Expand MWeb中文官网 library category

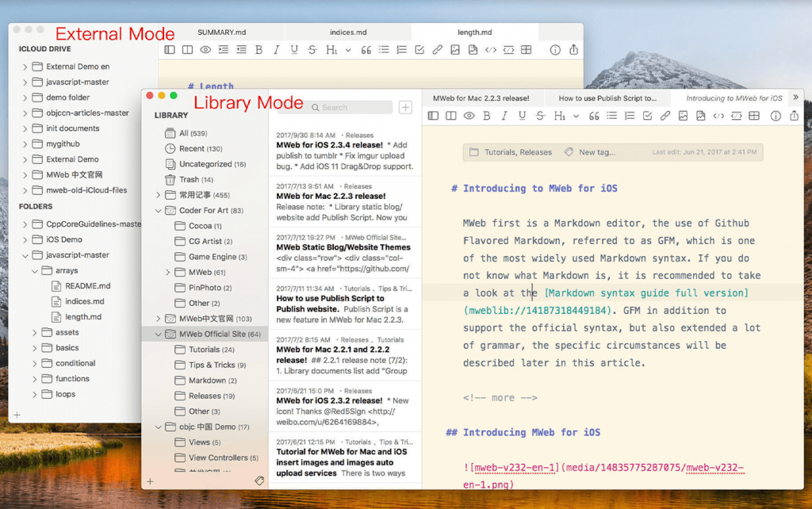[x=159, y=319]
